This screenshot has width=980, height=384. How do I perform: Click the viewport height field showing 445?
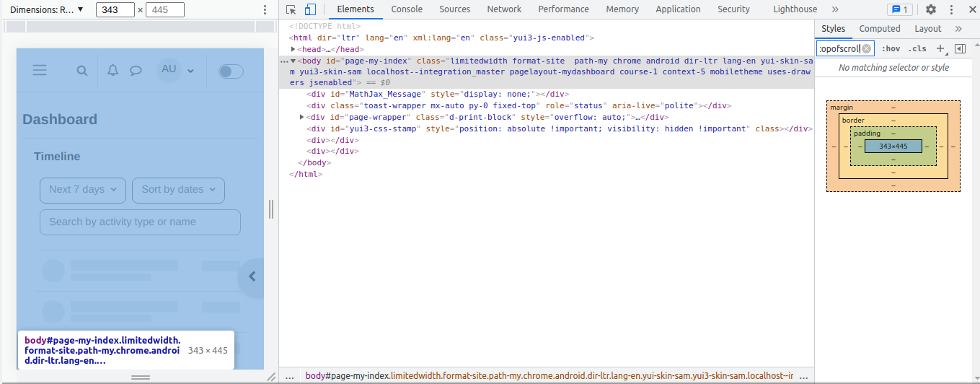[164, 9]
